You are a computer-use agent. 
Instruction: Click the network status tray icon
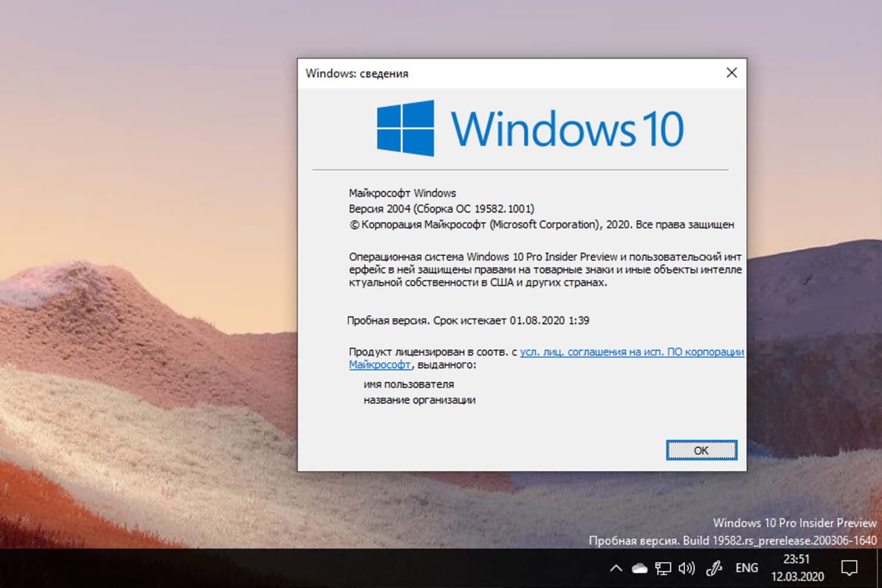pyautogui.click(x=663, y=568)
